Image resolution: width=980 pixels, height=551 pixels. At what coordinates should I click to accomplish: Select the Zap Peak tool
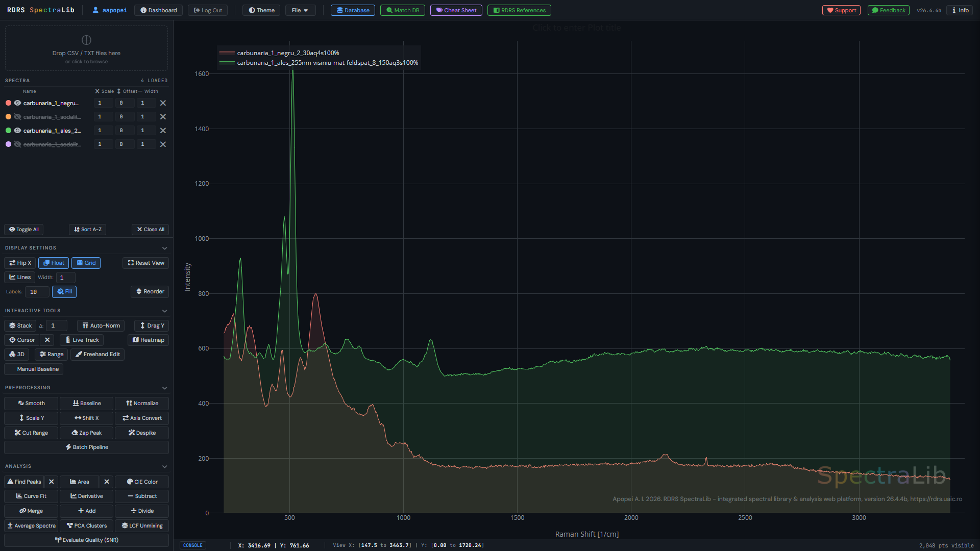tap(86, 433)
